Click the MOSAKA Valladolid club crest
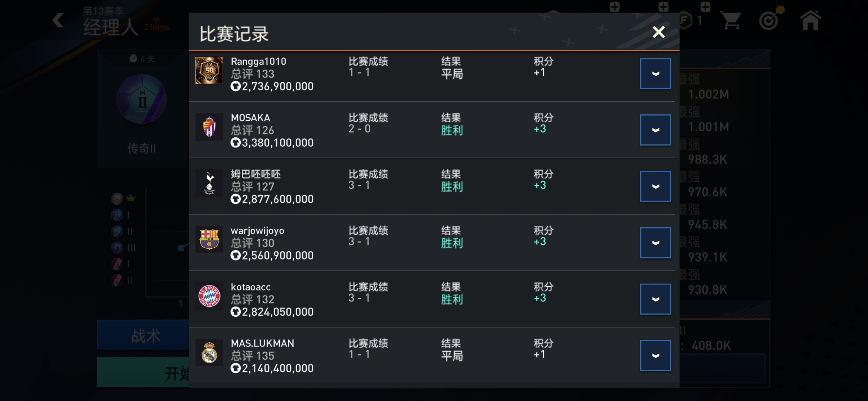The image size is (868, 401). pos(209,127)
